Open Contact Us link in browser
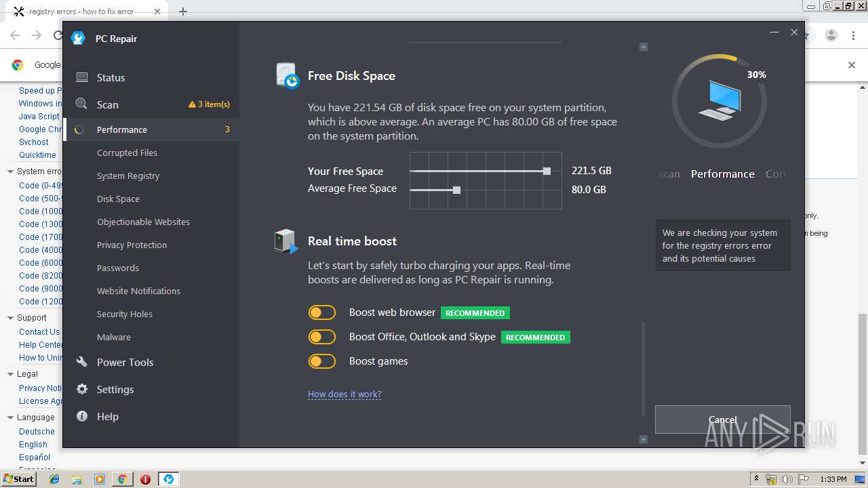868x488 pixels. coord(39,332)
